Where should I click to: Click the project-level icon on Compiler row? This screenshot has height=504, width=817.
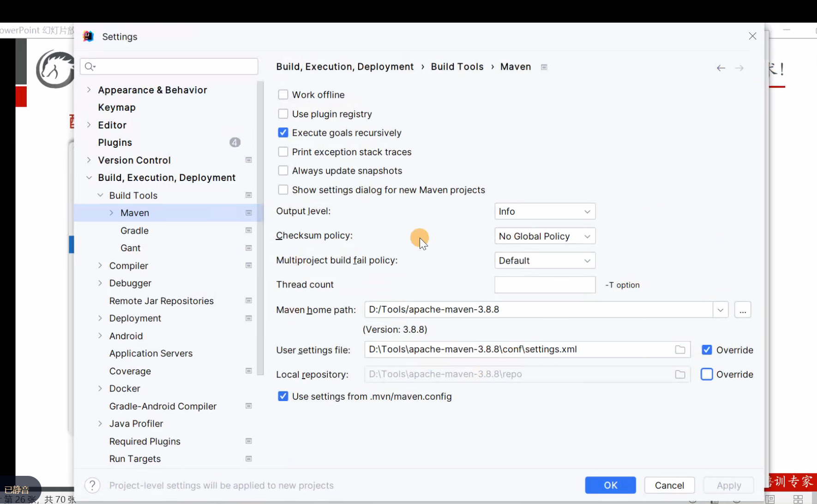click(249, 265)
